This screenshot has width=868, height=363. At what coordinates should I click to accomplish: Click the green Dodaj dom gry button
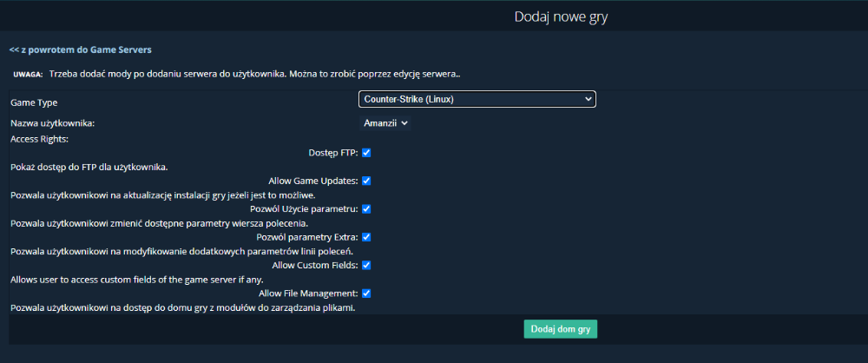(x=561, y=329)
